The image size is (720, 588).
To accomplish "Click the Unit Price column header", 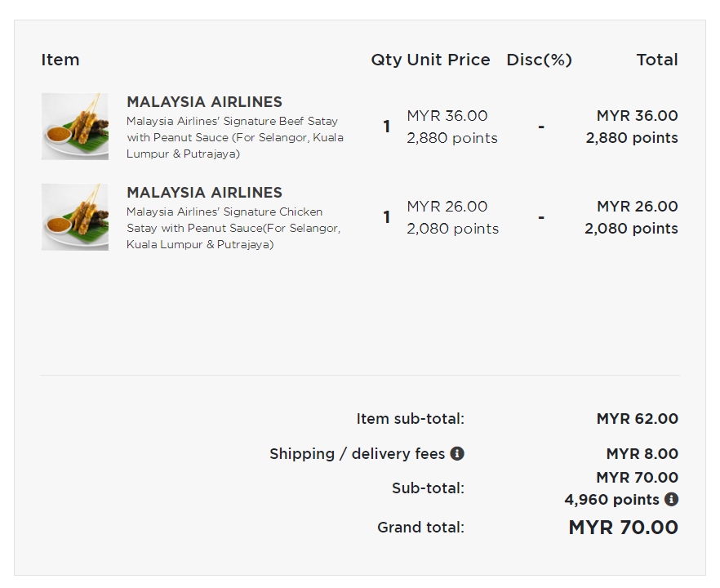I will [x=448, y=60].
